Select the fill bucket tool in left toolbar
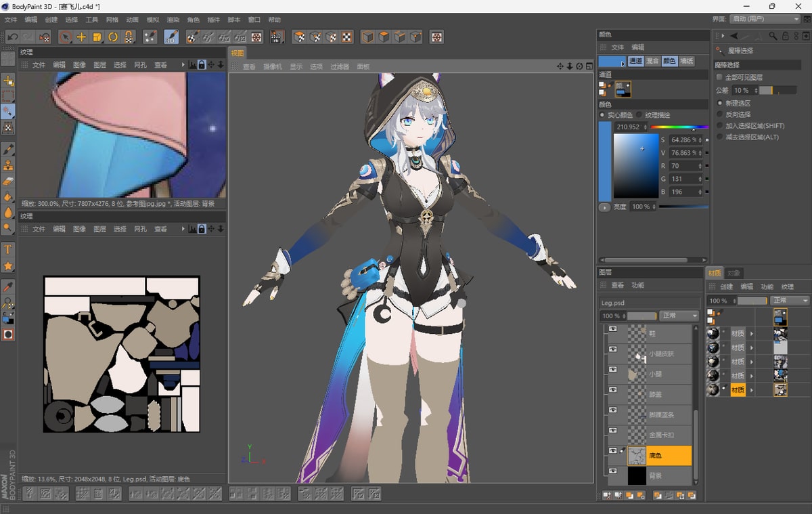 point(8,197)
